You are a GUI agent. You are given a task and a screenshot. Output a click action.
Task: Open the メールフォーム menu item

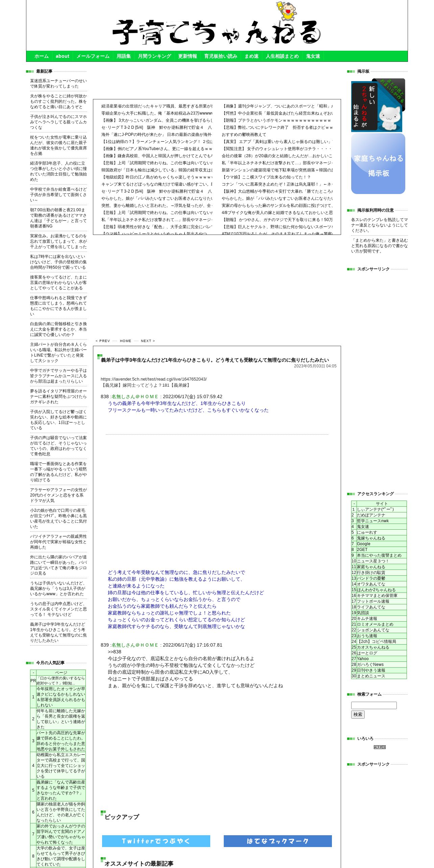93,56
